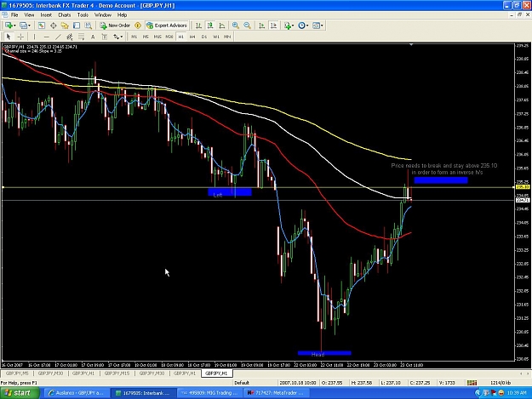Open the Data Window crosshair-target icon
This screenshot has height=399, width=532.
pos(54,26)
